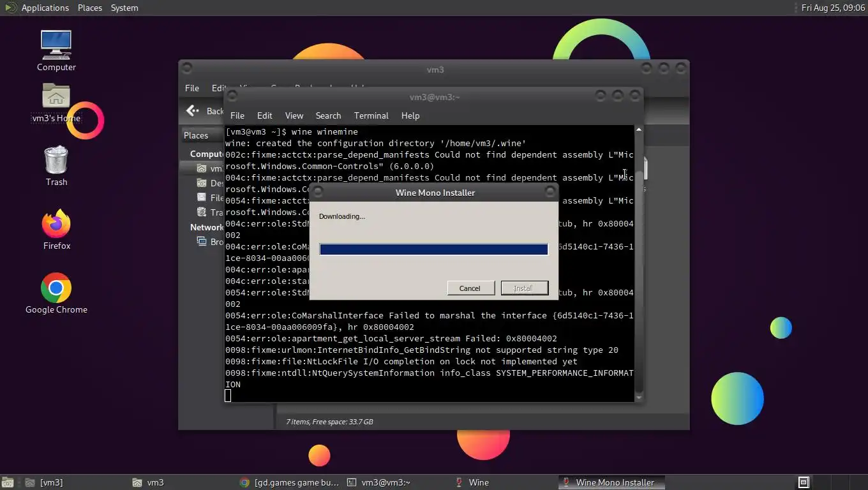Click the greyed Install button
The image size is (868, 490).
pos(524,288)
